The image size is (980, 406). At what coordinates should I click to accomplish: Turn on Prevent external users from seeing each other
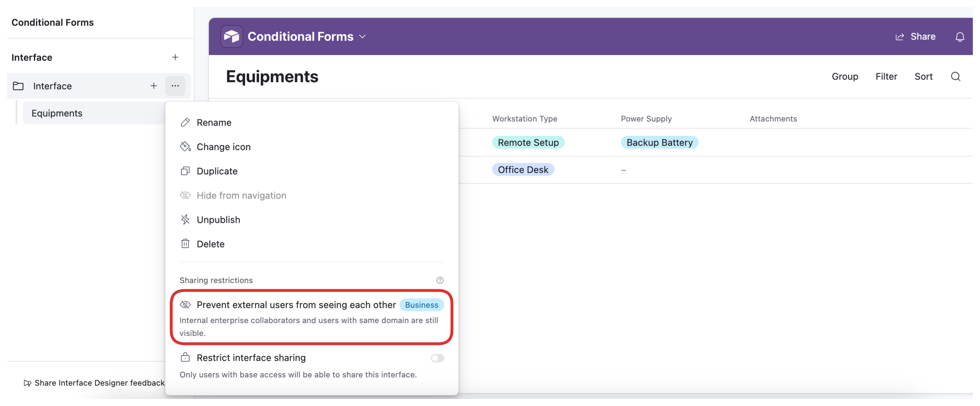(x=296, y=304)
